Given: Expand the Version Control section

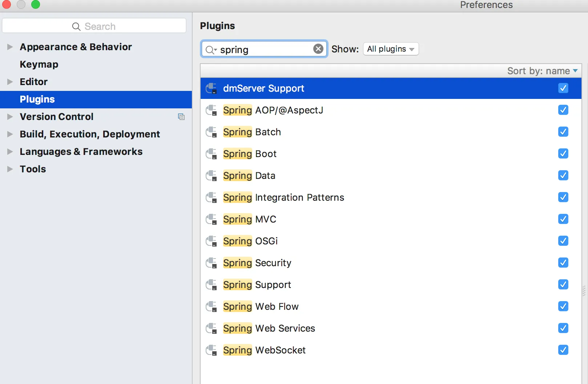Looking at the screenshot, I should 10,117.
